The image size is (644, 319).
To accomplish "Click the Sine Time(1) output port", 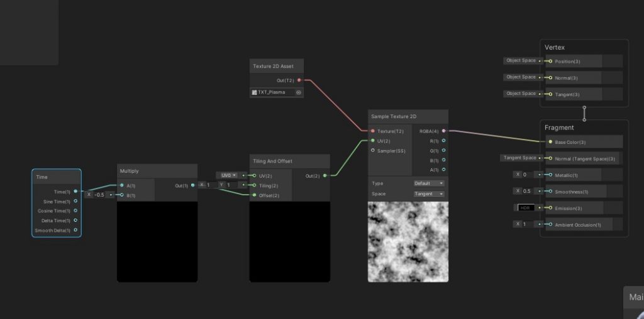I will point(75,202).
